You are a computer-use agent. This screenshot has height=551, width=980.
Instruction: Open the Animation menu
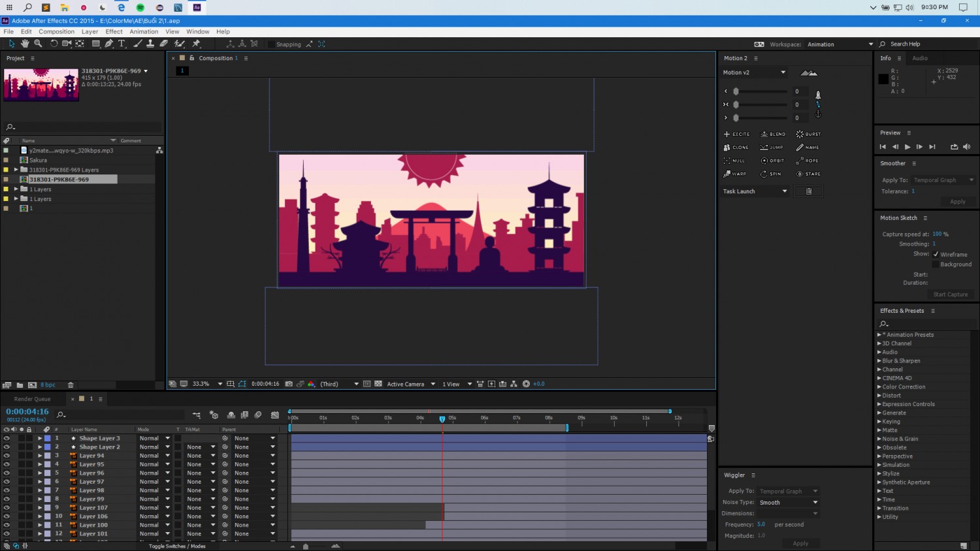pyautogui.click(x=144, y=31)
